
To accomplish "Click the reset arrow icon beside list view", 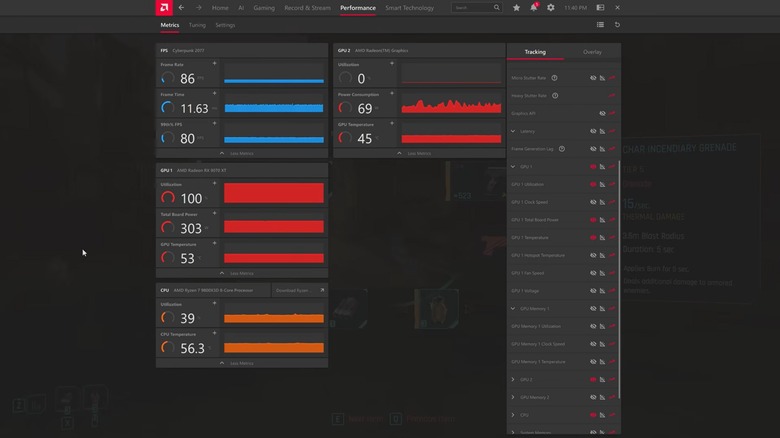I will (617, 24).
